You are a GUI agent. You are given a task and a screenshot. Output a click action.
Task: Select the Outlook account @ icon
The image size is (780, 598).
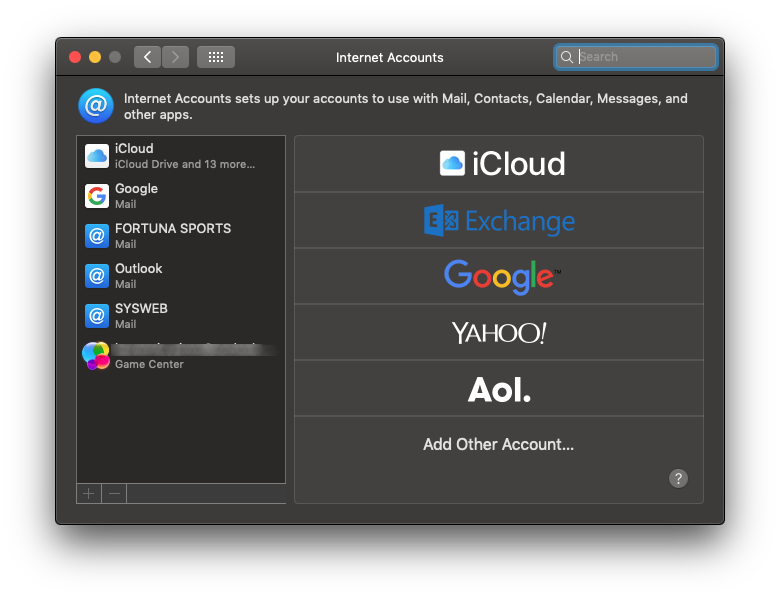(97, 276)
